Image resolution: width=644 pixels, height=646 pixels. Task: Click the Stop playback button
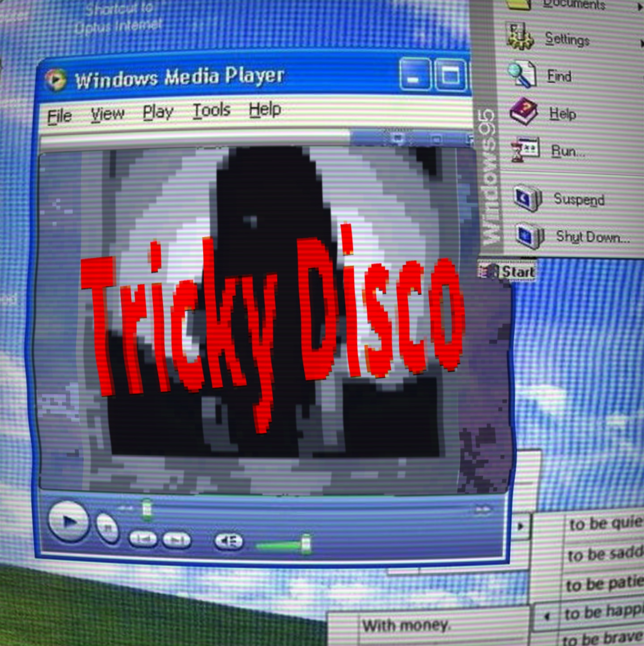[x=107, y=529]
